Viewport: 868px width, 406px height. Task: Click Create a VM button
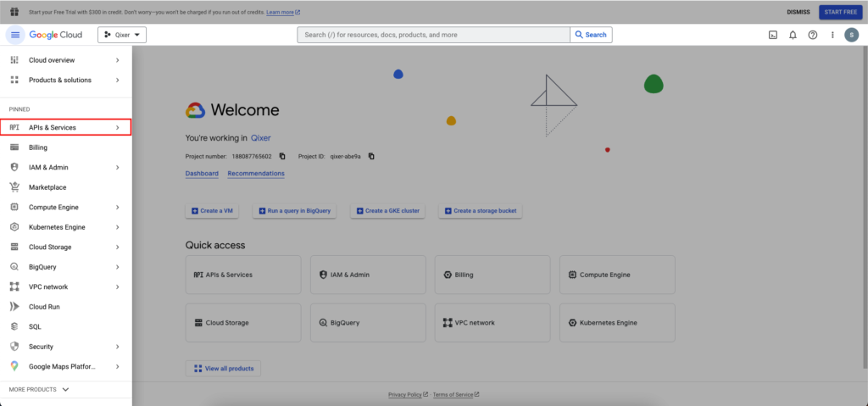point(212,211)
